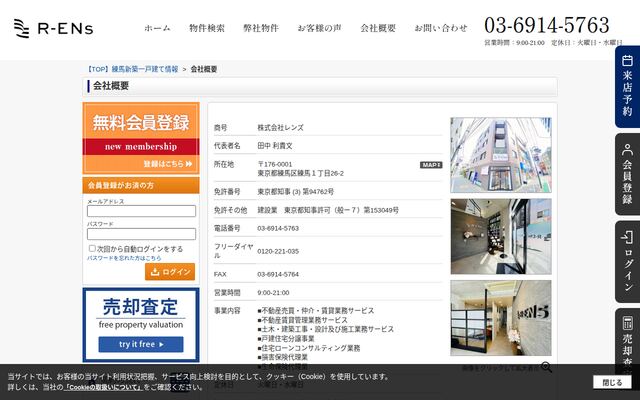Viewport: 640px width, 400px height.
Task: Click the orange ログイン button
Action: 170,272
